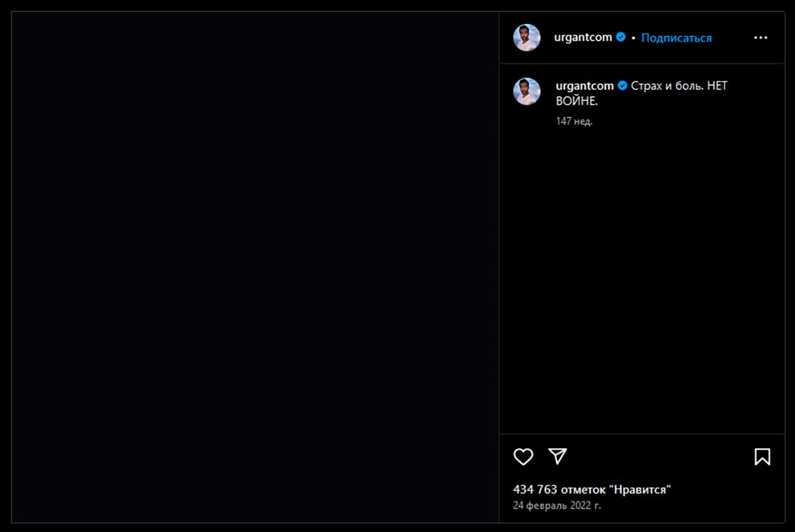The height and width of the screenshot is (532, 795).
Task: Like the post with the heart icon
Action: (523, 456)
